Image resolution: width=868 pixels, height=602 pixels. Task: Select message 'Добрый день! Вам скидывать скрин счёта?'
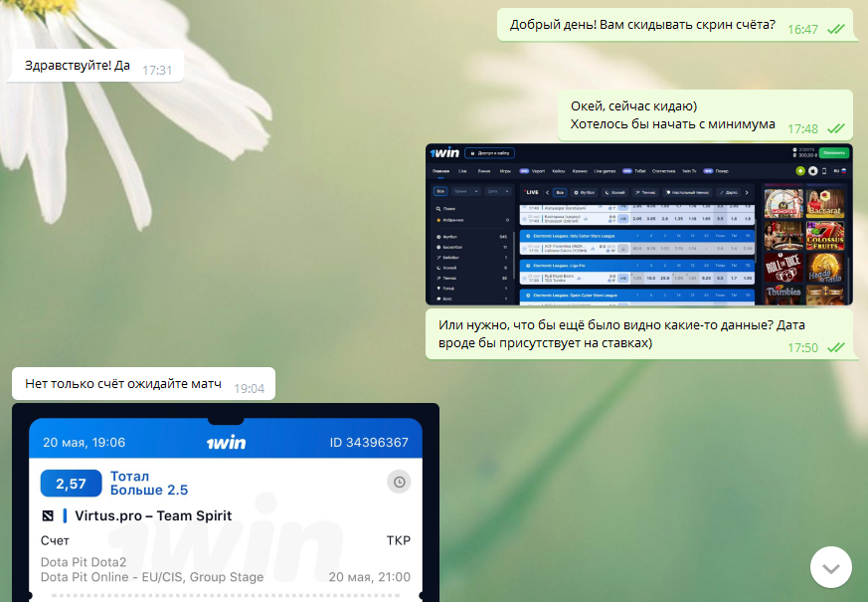click(642, 25)
